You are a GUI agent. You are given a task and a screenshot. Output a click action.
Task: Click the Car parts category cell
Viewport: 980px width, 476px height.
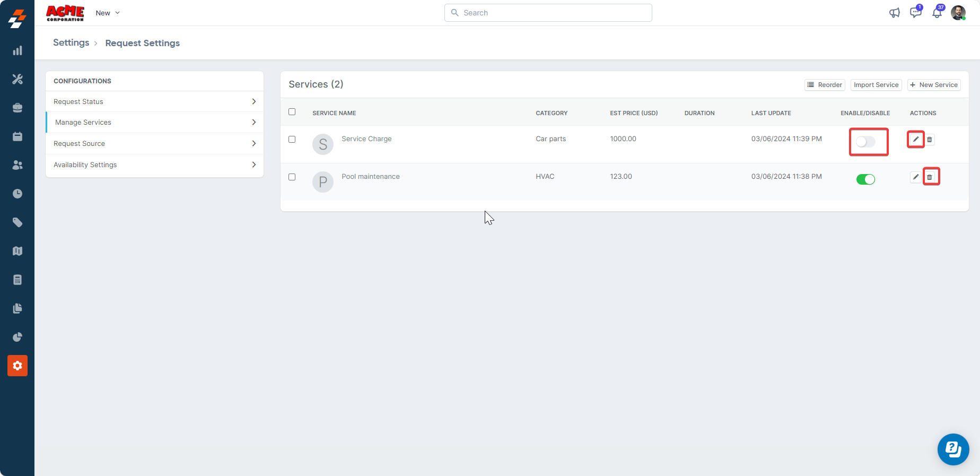[x=551, y=139]
